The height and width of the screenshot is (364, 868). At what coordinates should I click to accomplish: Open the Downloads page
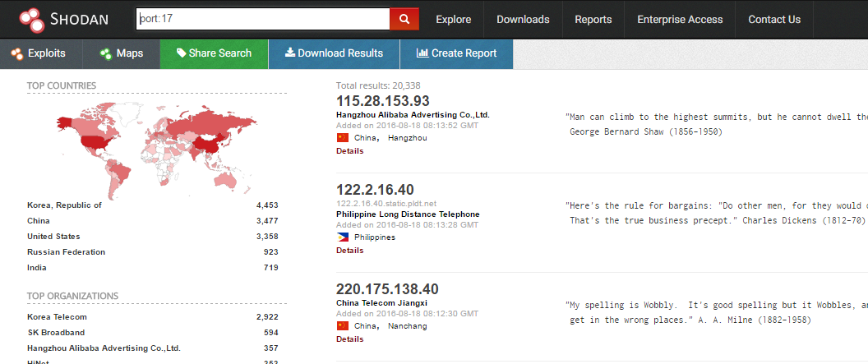point(523,20)
